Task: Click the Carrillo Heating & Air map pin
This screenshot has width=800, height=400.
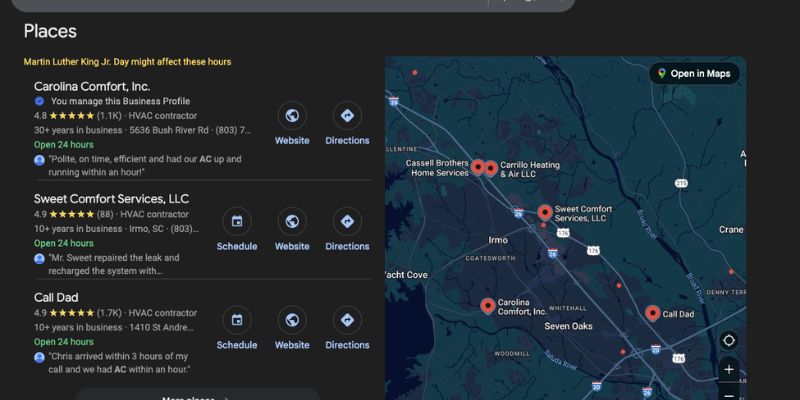Action: pyautogui.click(x=491, y=168)
